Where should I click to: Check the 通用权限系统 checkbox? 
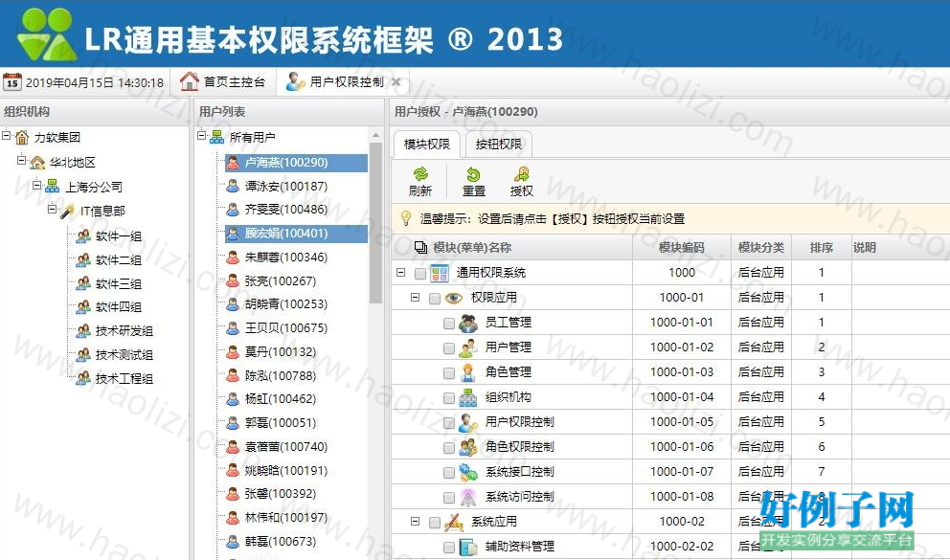coord(419,274)
